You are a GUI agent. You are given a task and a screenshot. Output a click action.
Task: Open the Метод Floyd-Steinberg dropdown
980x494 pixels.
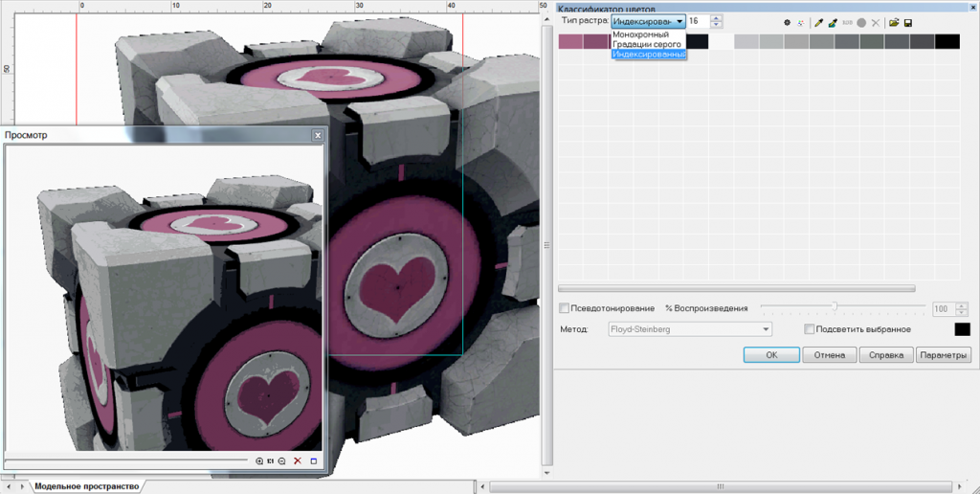pyautogui.click(x=690, y=329)
